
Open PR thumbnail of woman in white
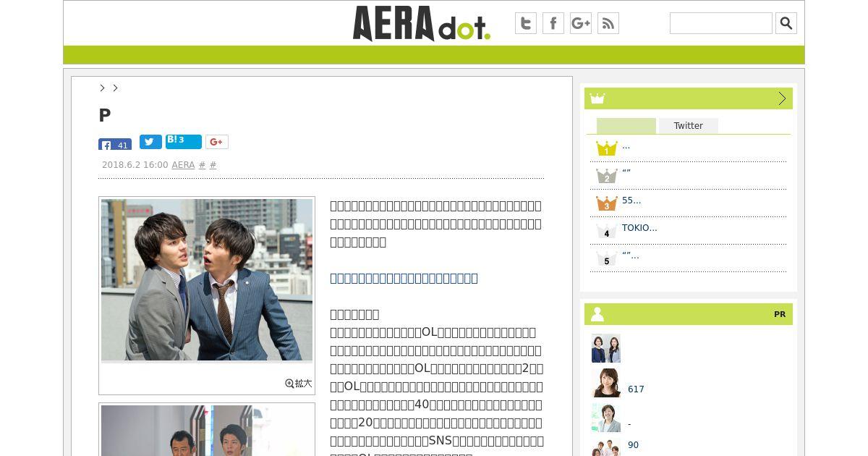pyautogui.click(x=606, y=418)
